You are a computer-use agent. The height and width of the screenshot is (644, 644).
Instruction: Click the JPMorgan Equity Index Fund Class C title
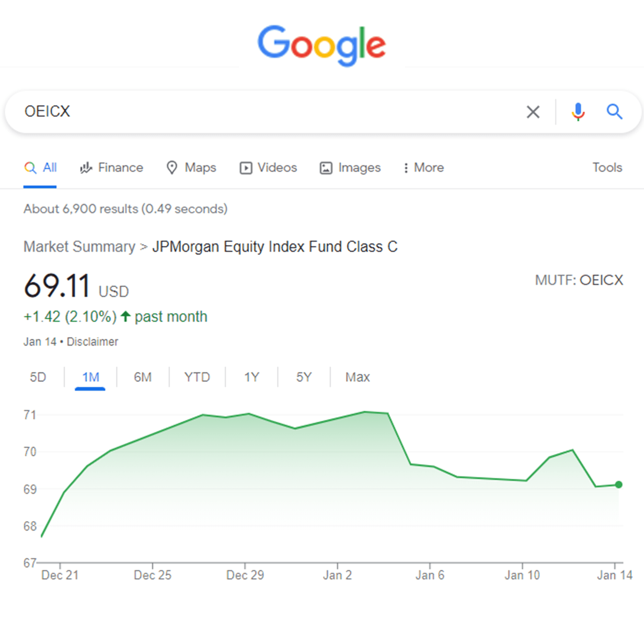(x=275, y=247)
